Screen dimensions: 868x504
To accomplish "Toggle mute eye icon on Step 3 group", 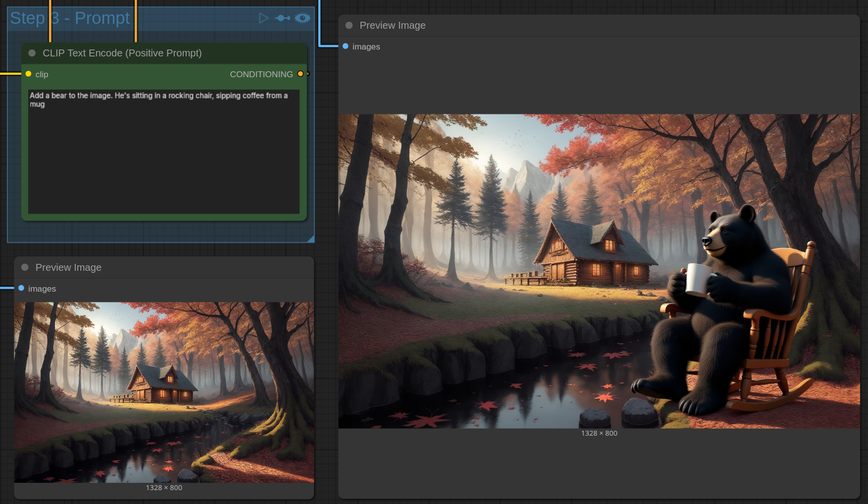I will pyautogui.click(x=303, y=18).
